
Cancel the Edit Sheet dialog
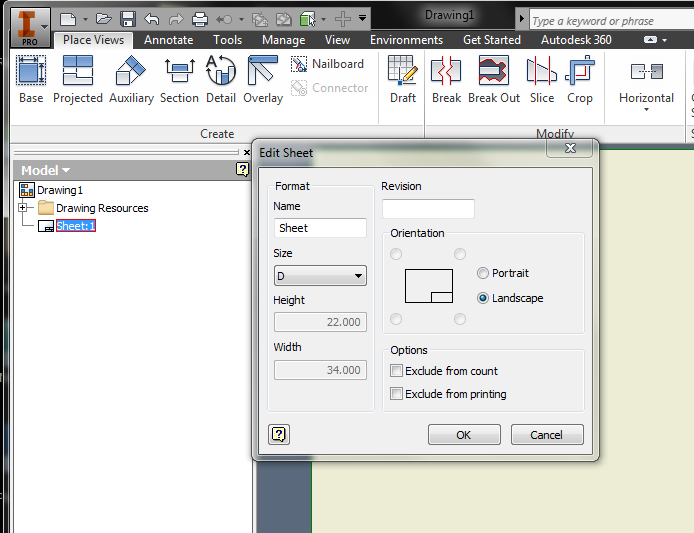point(547,435)
